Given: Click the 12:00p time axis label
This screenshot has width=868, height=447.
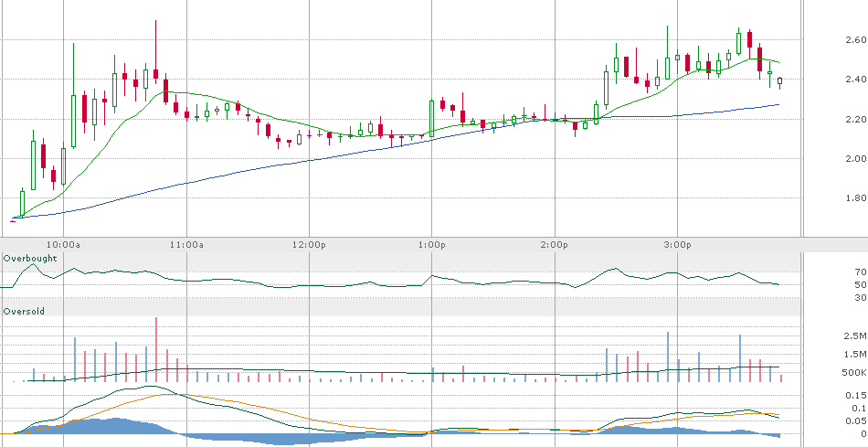Looking at the screenshot, I should coord(309,244).
